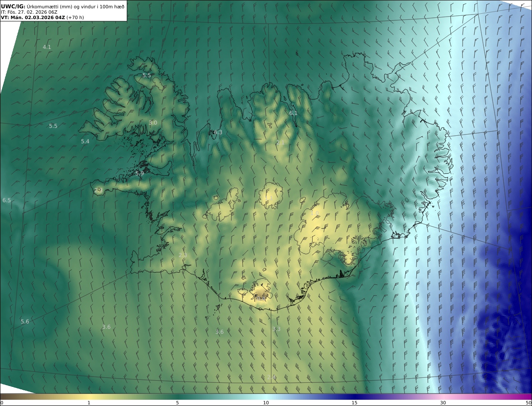Screen dimensions: 532x406
Task: Click the 2.3 value label on the map
Action: point(183,255)
